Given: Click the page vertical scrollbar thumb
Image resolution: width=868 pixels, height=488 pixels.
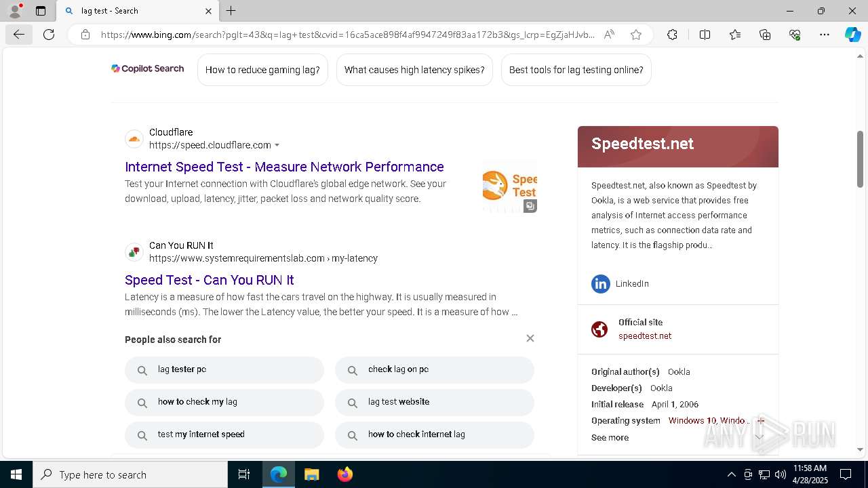Looking at the screenshot, I should [x=861, y=159].
